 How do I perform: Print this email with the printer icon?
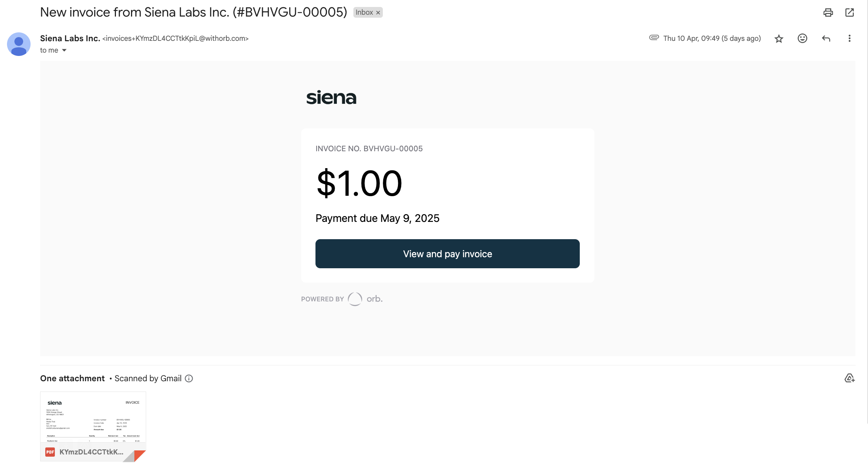click(x=828, y=13)
